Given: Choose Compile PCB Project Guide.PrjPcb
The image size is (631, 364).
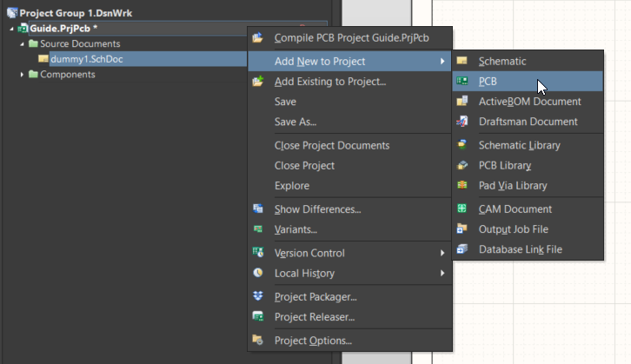Looking at the screenshot, I should [351, 37].
